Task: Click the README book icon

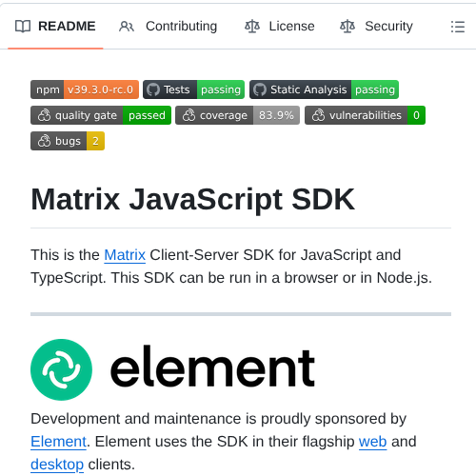Action: 23,27
